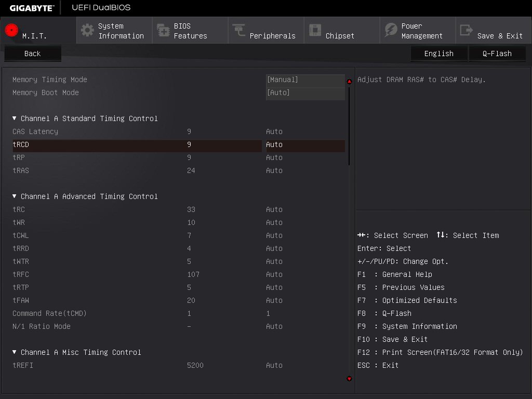Screen dimensions: 532x399
Task: Launch Q-Flash from the top button
Action: click(x=497, y=54)
